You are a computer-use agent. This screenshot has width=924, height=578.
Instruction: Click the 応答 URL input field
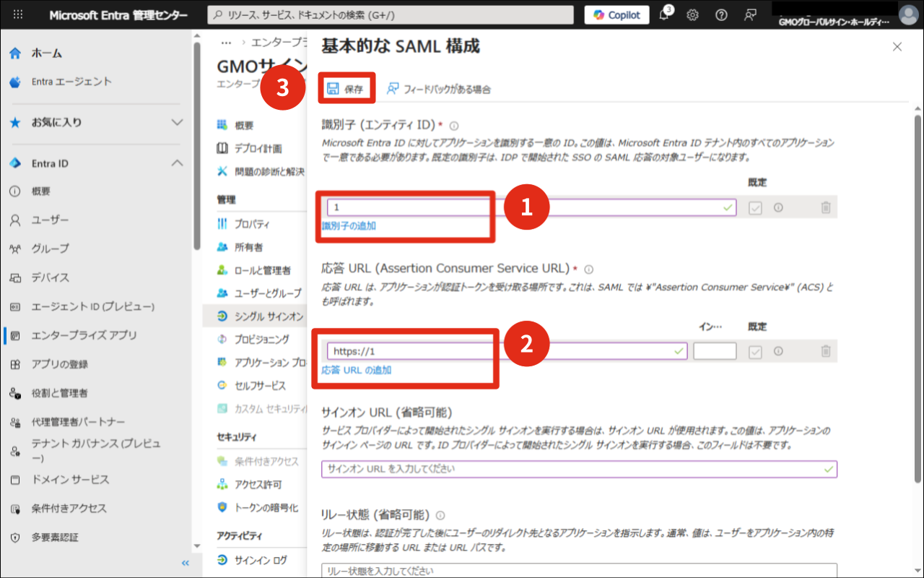(x=507, y=351)
